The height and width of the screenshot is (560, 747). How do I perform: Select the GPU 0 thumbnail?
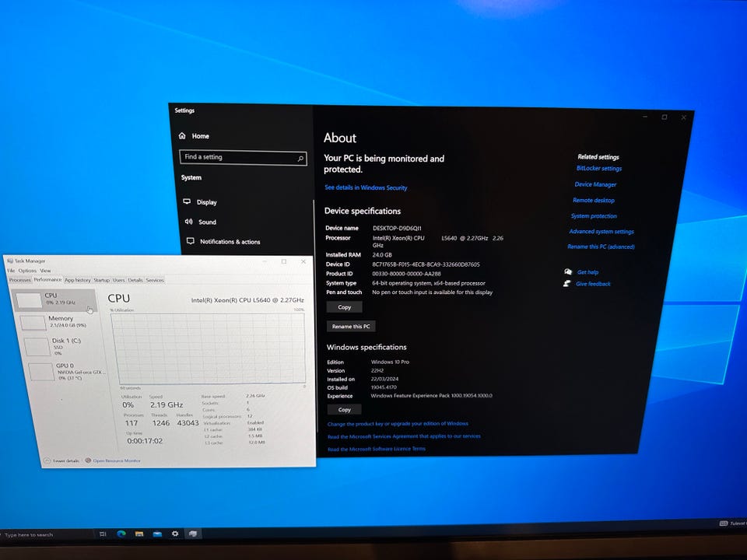click(x=41, y=372)
